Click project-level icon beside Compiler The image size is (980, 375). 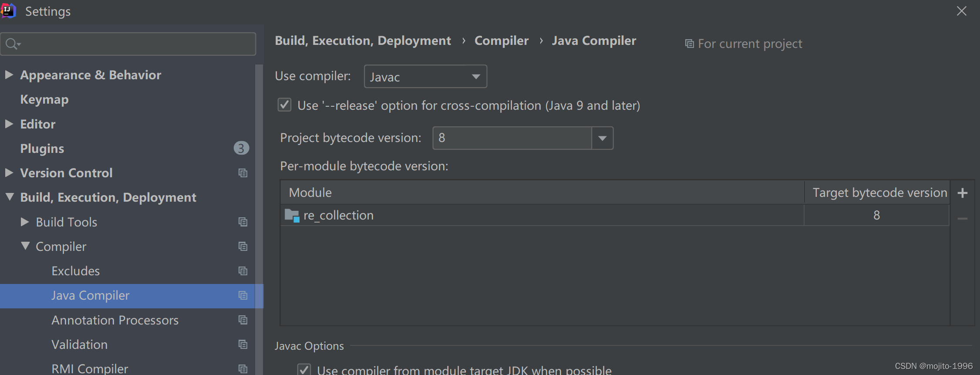point(243,246)
